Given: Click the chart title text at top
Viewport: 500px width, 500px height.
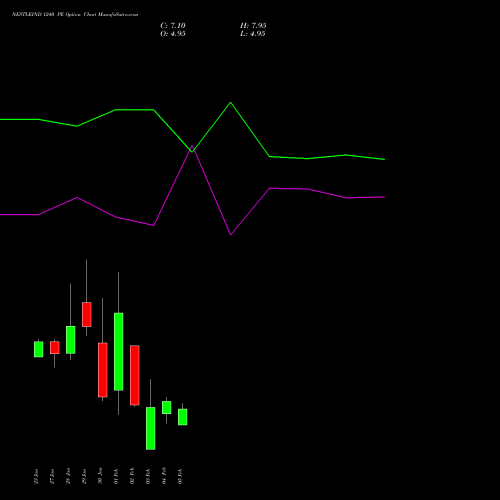Looking at the screenshot, I should (x=75, y=14).
